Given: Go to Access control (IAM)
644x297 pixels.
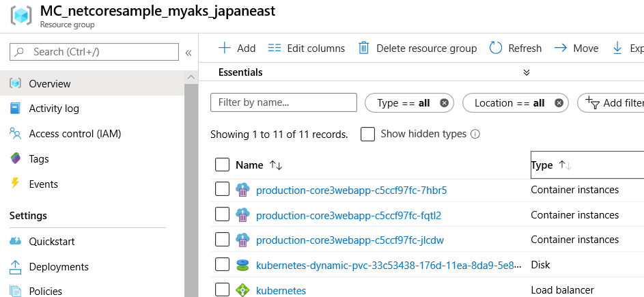Looking at the screenshot, I should pos(74,134).
